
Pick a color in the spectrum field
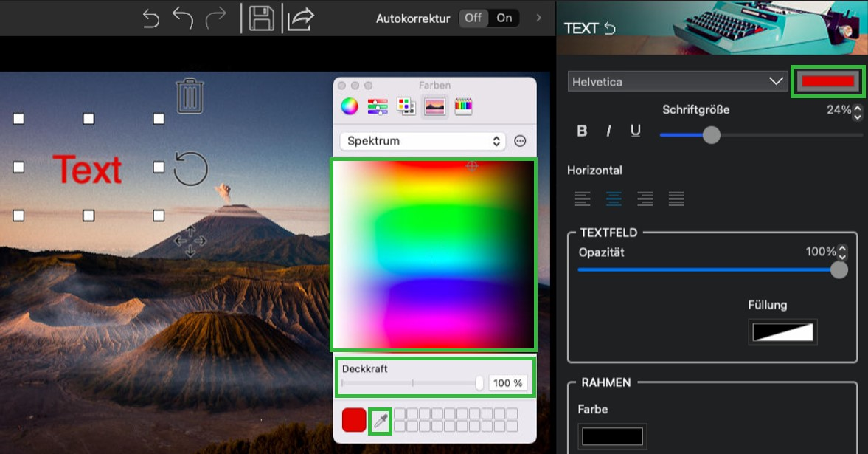click(434, 255)
